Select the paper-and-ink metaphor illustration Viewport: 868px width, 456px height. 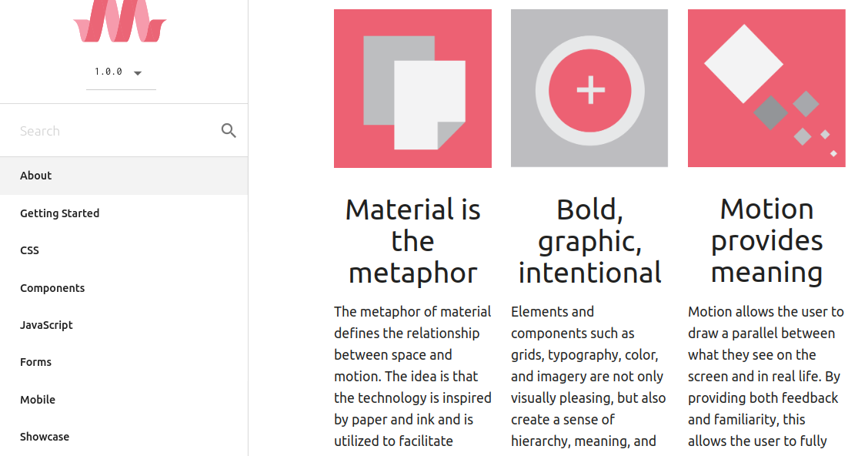tap(412, 88)
